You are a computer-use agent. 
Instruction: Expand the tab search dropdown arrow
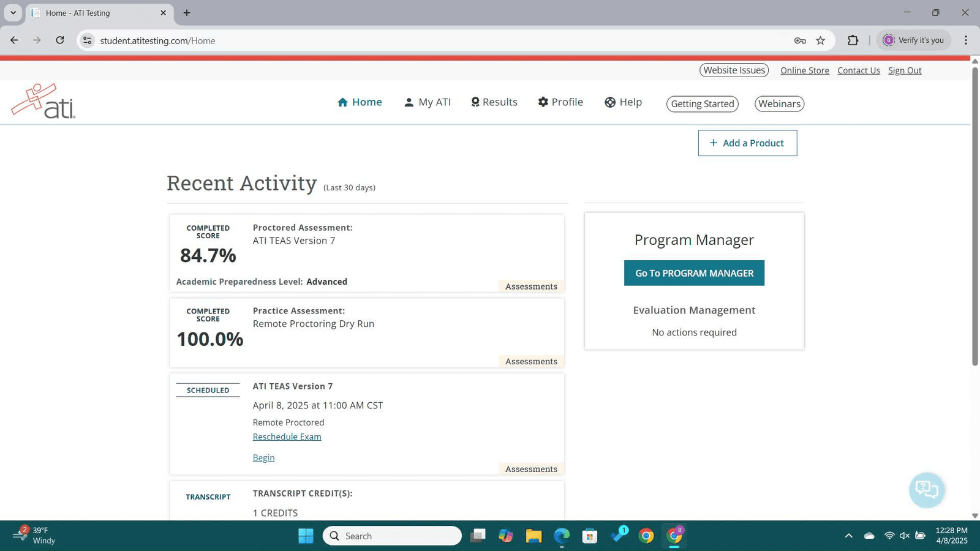13,13
